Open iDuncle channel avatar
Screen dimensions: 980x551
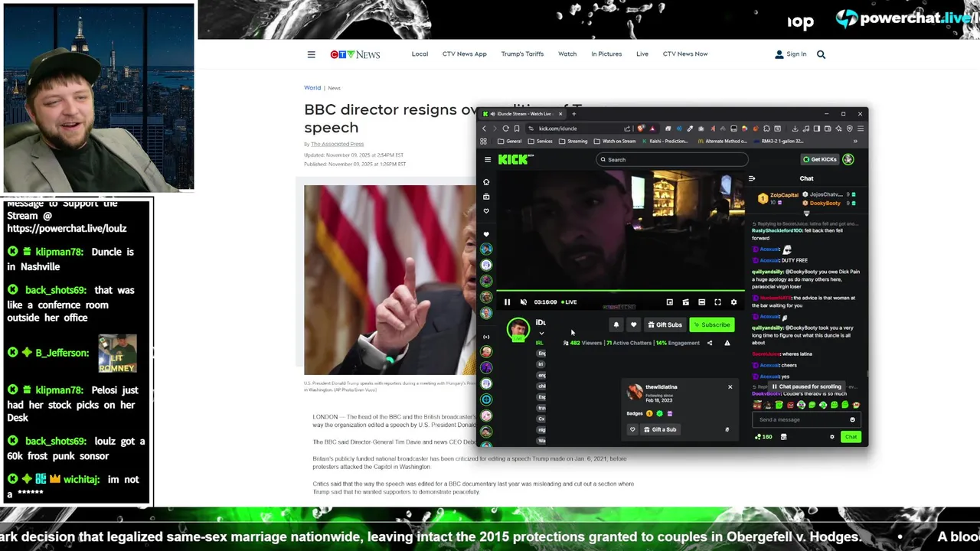coord(518,329)
